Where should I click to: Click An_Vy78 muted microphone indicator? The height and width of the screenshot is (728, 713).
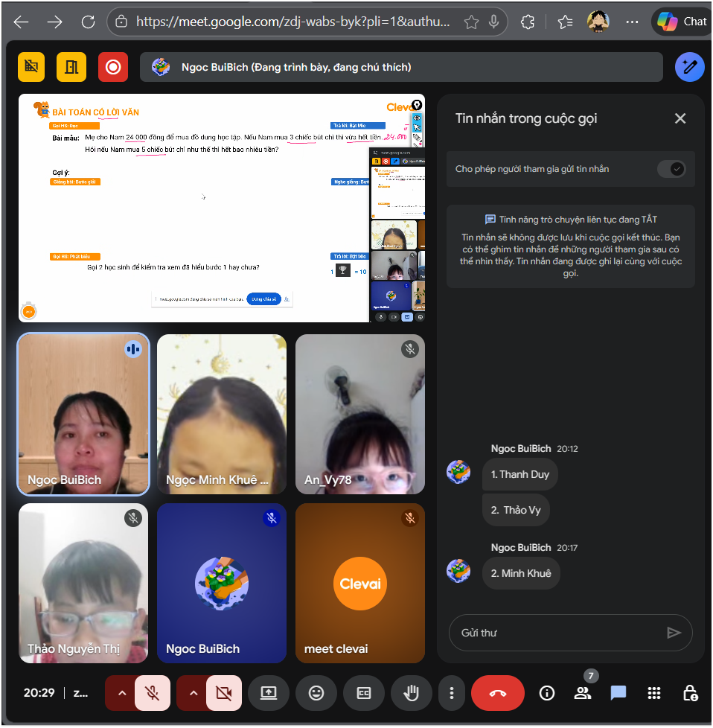[x=410, y=348]
